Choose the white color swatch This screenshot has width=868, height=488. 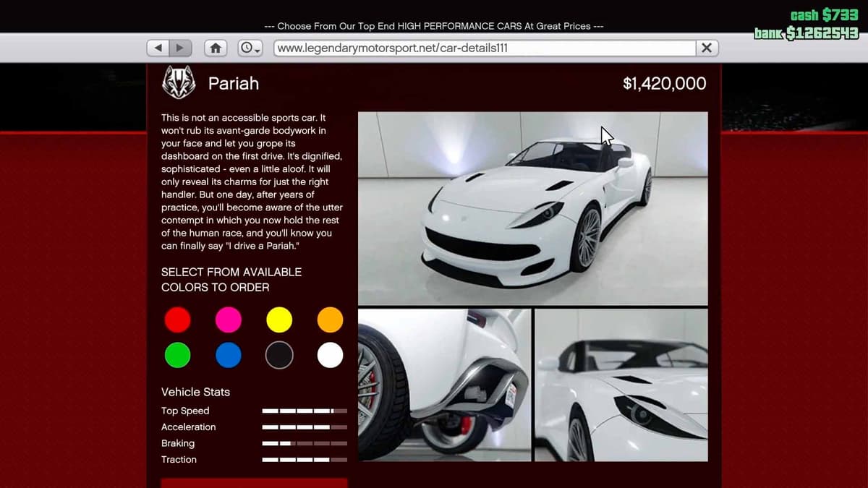[x=330, y=355]
